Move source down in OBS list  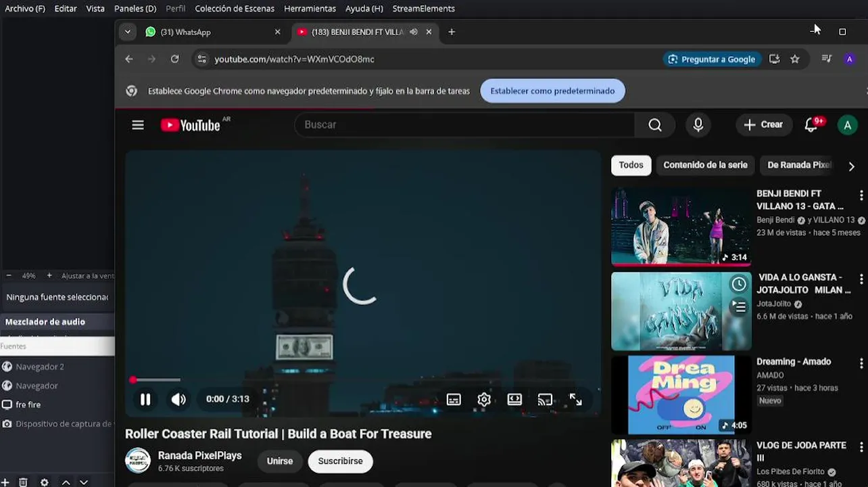click(84, 482)
